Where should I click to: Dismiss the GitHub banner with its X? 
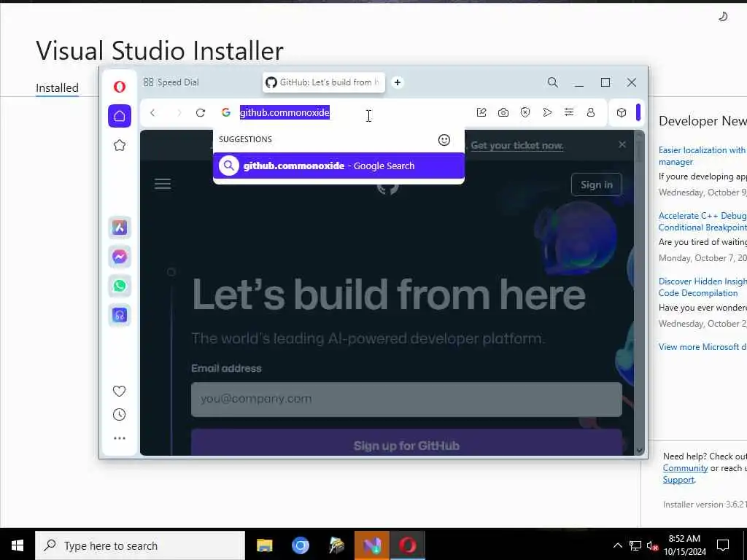(622, 145)
